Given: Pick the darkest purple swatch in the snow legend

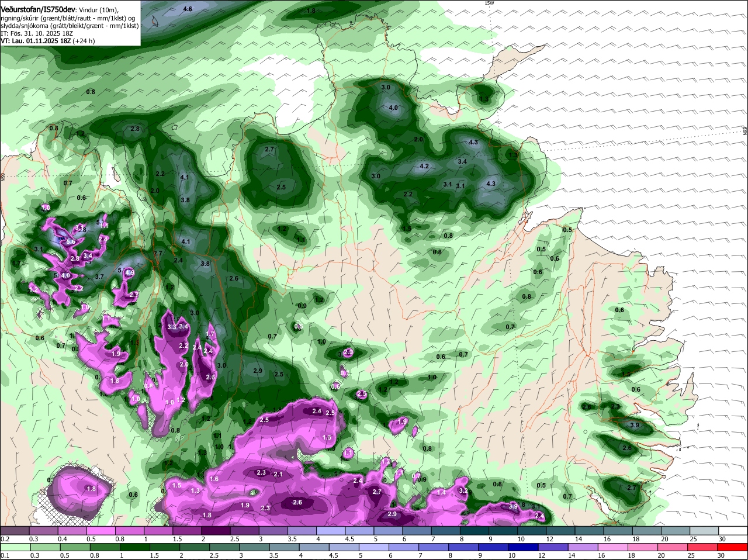Looking at the screenshot, I should [x=216, y=531].
